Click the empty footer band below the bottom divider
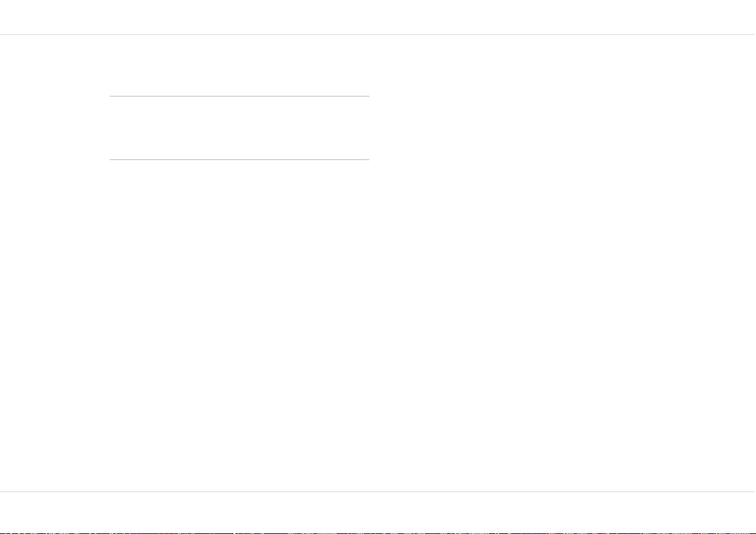This screenshot has width=756, height=534. [x=378, y=512]
